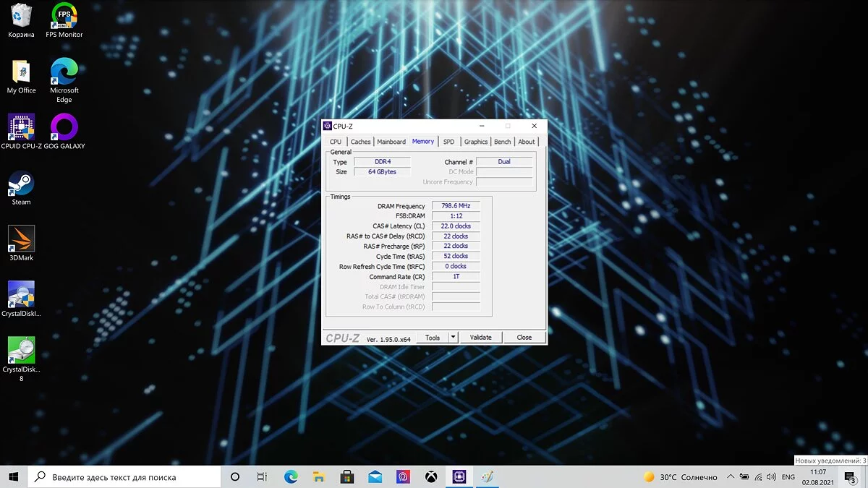This screenshot has height=488, width=868.
Task: Switch to the About tab
Action: (527, 142)
